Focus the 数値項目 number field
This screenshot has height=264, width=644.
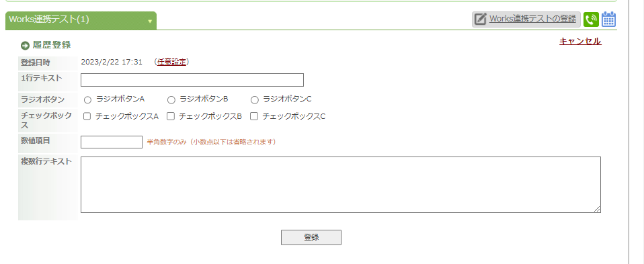[x=112, y=142]
